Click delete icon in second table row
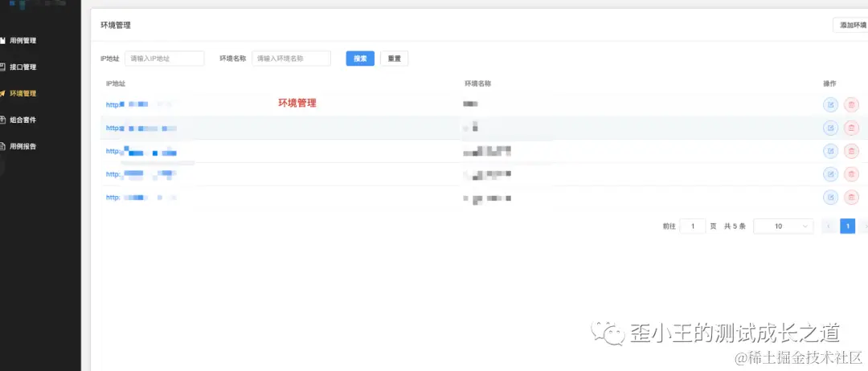The width and height of the screenshot is (868, 371). [851, 128]
